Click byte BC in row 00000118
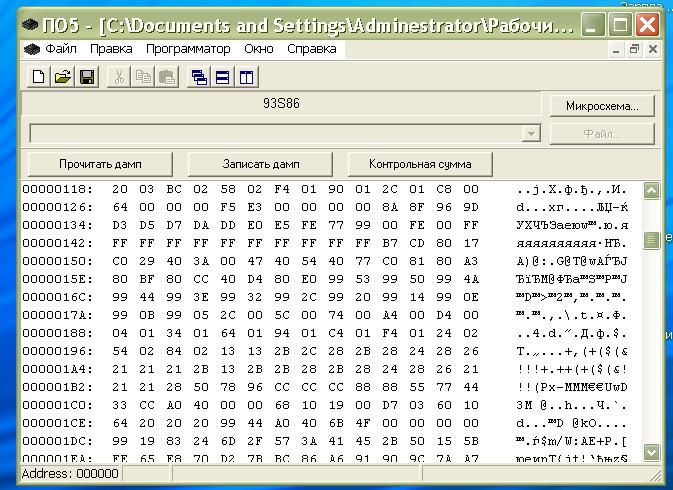Viewport: 673px width, 490px height. [174, 189]
